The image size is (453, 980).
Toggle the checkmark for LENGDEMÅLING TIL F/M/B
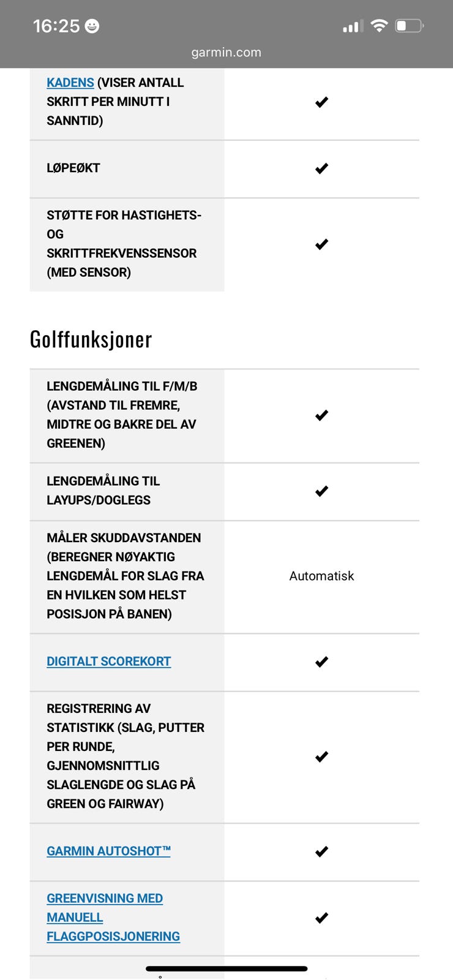click(321, 415)
